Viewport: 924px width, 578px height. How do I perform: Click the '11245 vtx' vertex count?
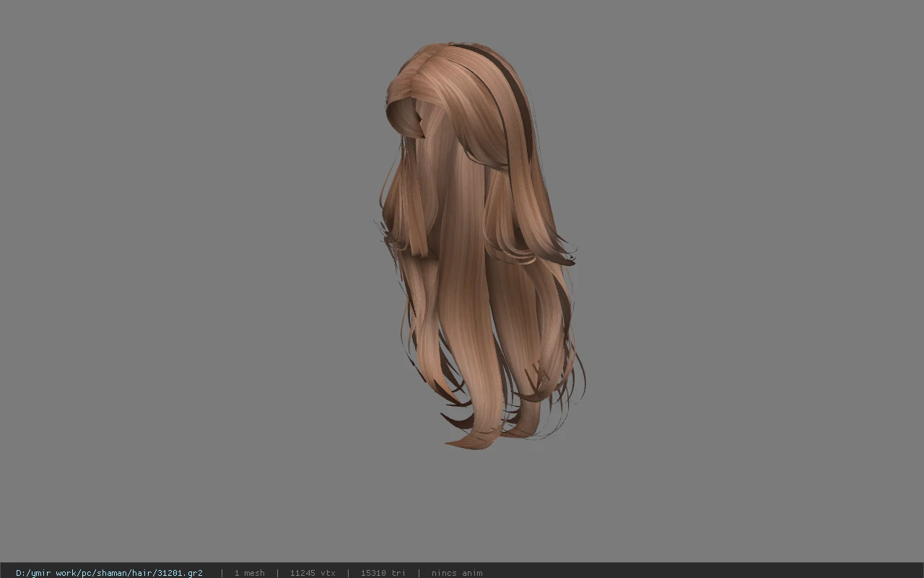(x=313, y=573)
